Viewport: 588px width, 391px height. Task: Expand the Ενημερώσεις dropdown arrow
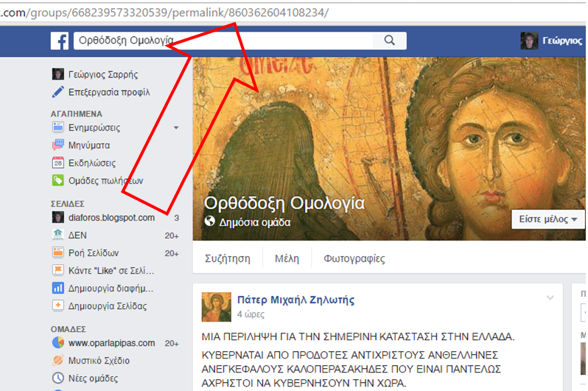pos(175,128)
